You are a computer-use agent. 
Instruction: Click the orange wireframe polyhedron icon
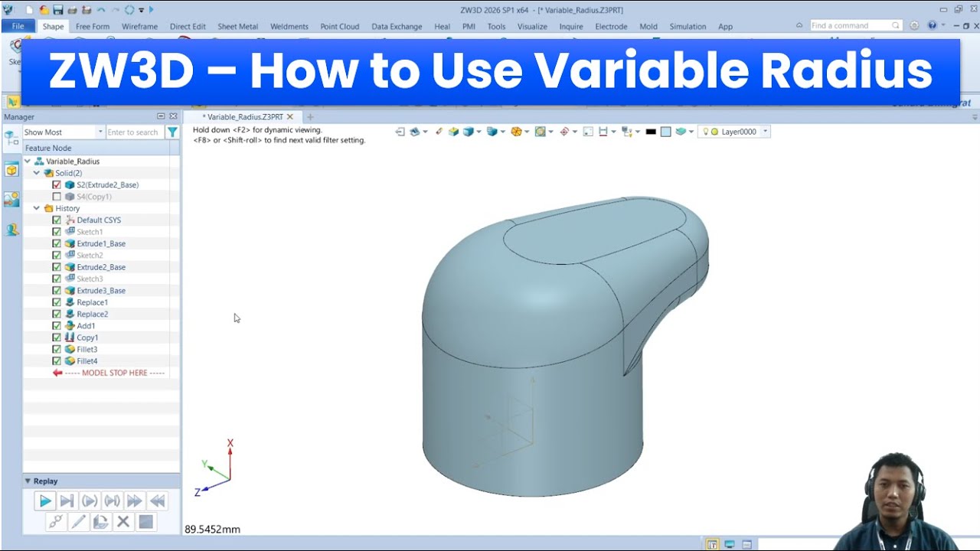pos(516,132)
